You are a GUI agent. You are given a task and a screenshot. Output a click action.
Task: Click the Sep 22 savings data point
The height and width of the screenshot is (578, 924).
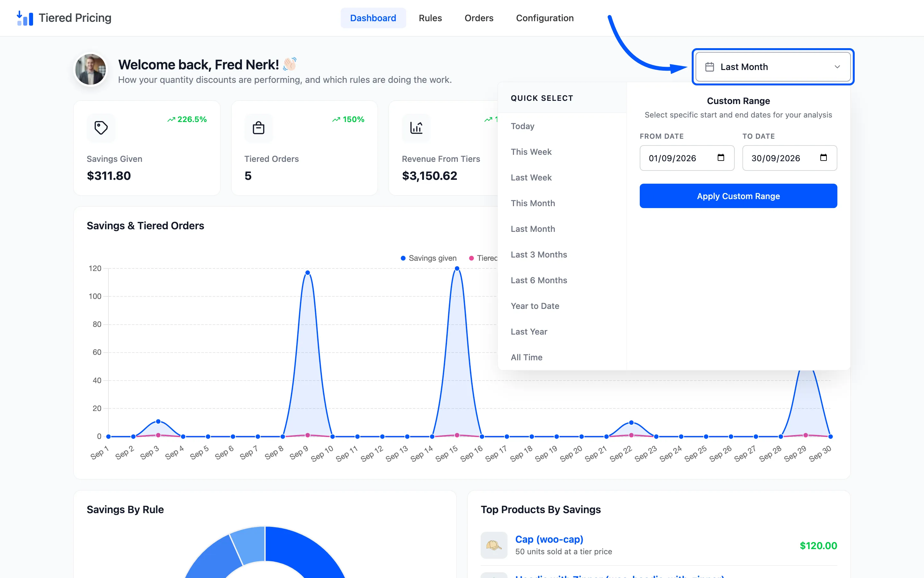(631, 422)
